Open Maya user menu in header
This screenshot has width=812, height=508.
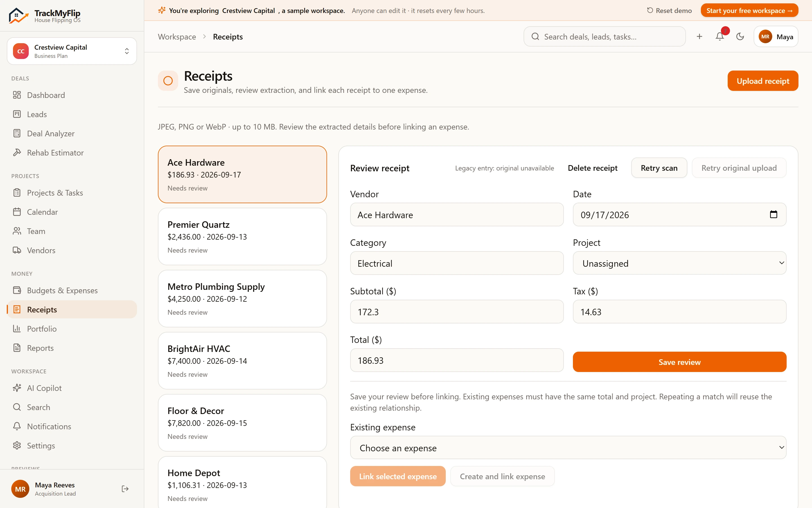point(776,37)
